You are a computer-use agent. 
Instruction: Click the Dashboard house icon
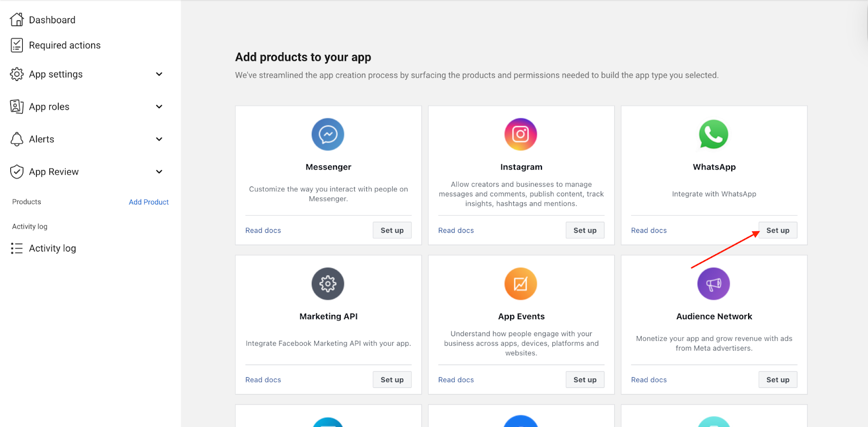[x=17, y=20]
